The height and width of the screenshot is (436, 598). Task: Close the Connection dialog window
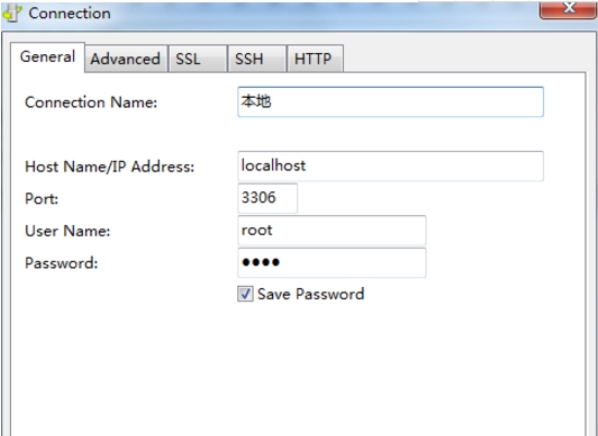click(568, 9)
